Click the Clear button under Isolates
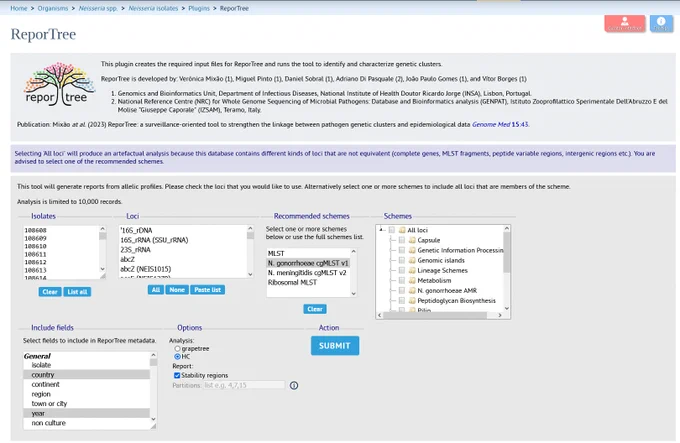This screenshot has height=443, width=680. (x=50, y=292)
